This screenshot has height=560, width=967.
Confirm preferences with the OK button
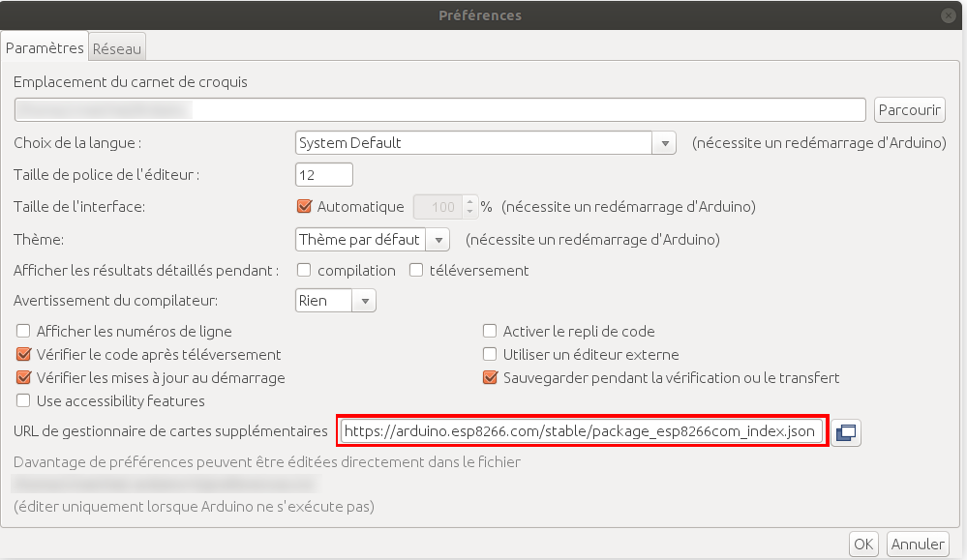coord(863,544)
